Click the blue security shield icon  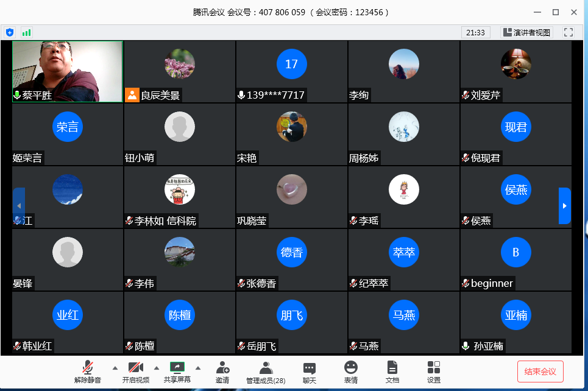[10, 32]
